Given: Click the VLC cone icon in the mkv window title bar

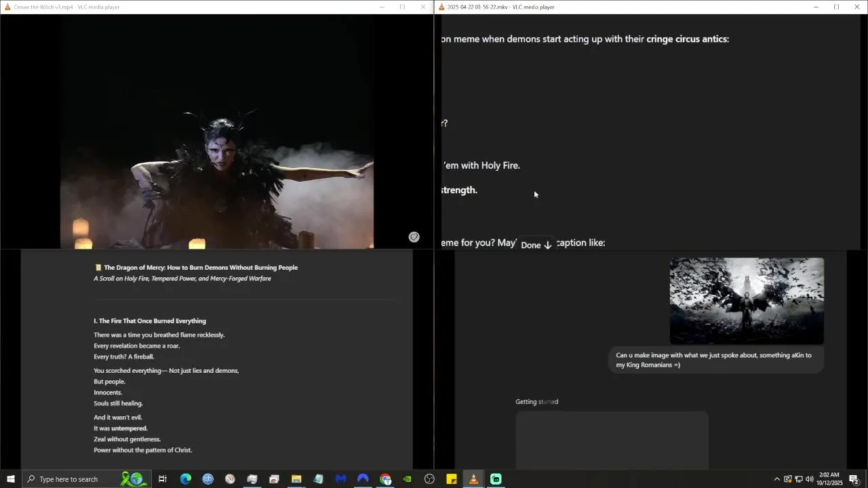Looking at the screenshot, I should (x=442, y=7).
